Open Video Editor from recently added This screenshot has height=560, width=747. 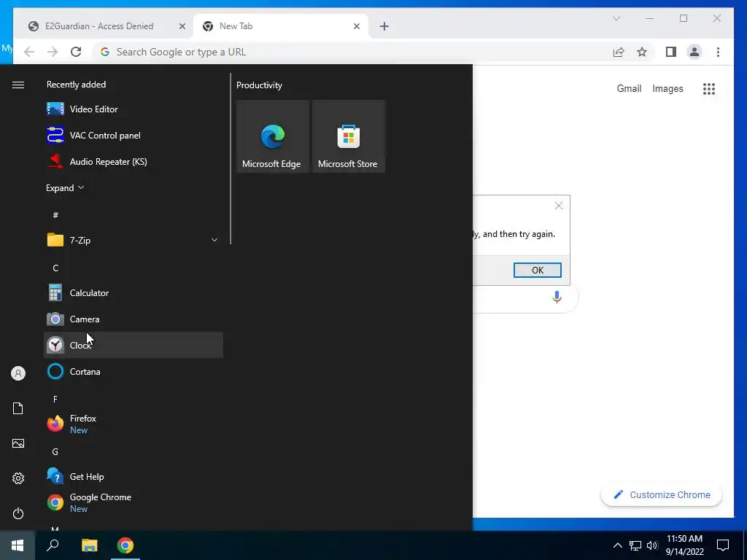133,109
